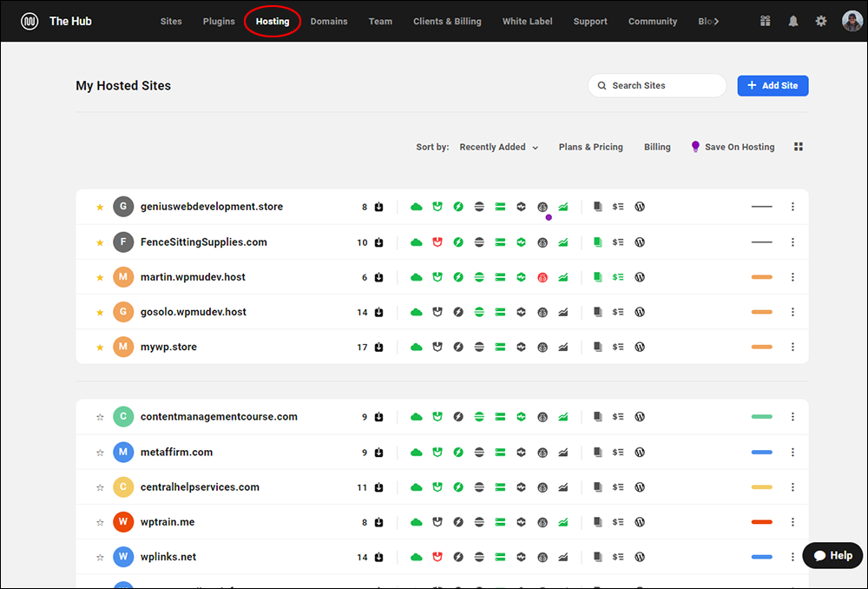
Task: Open analytics chart icon for wptrain.me
Action: click(x=563, y=522)
